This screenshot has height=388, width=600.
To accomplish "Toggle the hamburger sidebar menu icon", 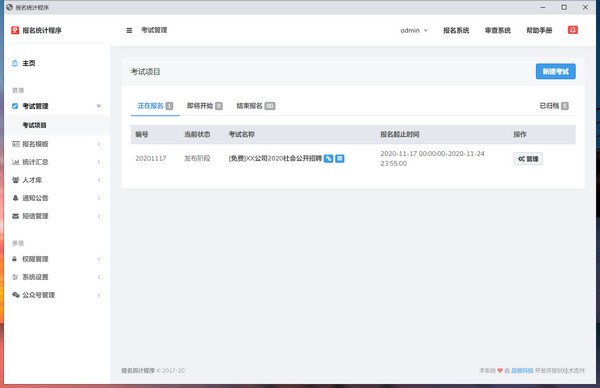I will [129, 30].
